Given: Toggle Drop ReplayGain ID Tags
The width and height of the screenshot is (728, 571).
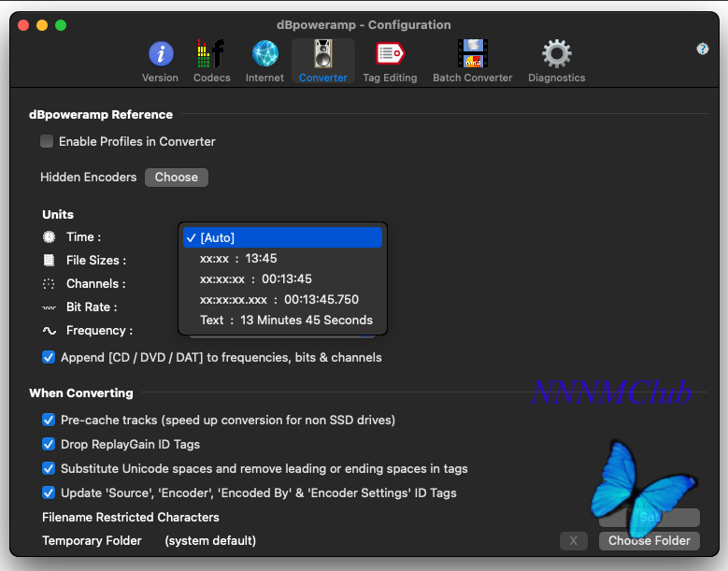Looking at the screenshot, I should (x=49, y=444).
